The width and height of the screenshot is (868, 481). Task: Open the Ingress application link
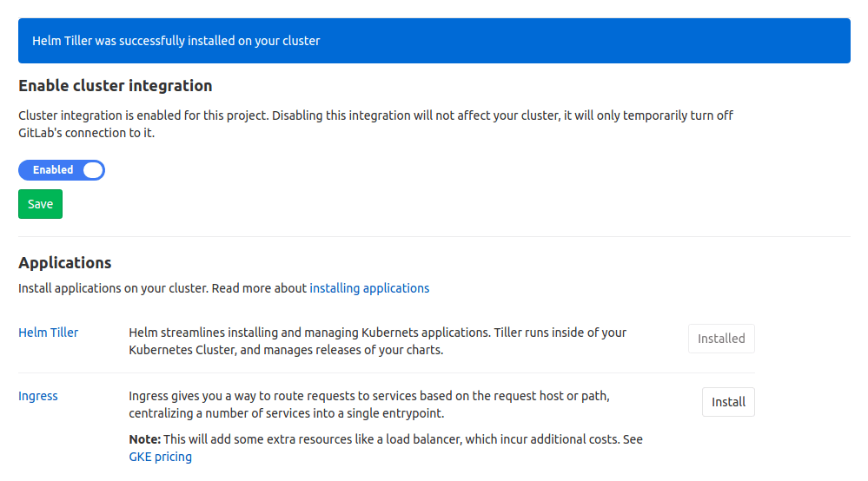point(38,396)
